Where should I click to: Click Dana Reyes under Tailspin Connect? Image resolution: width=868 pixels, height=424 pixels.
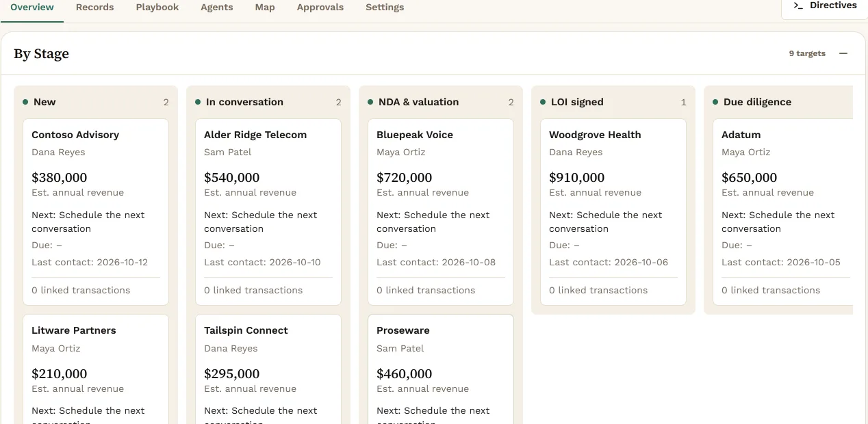pos(231,348)
